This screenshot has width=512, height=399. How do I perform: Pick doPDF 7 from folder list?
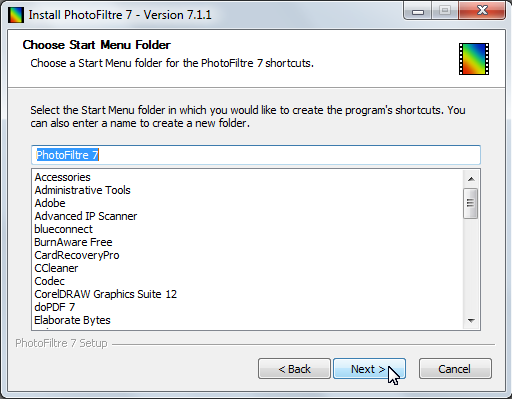[x=55, y=307]
